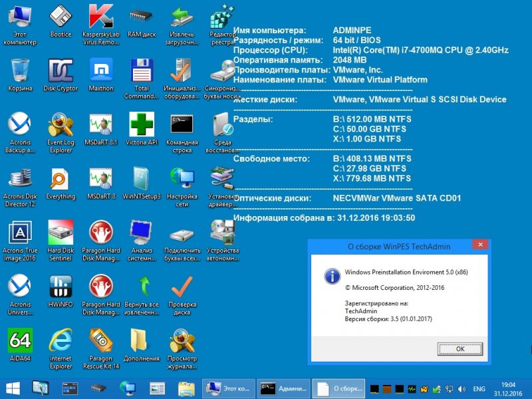Launch Total Commander icon
The width and height of the screenshot is (532, 399).
click(x=142, y=78)
